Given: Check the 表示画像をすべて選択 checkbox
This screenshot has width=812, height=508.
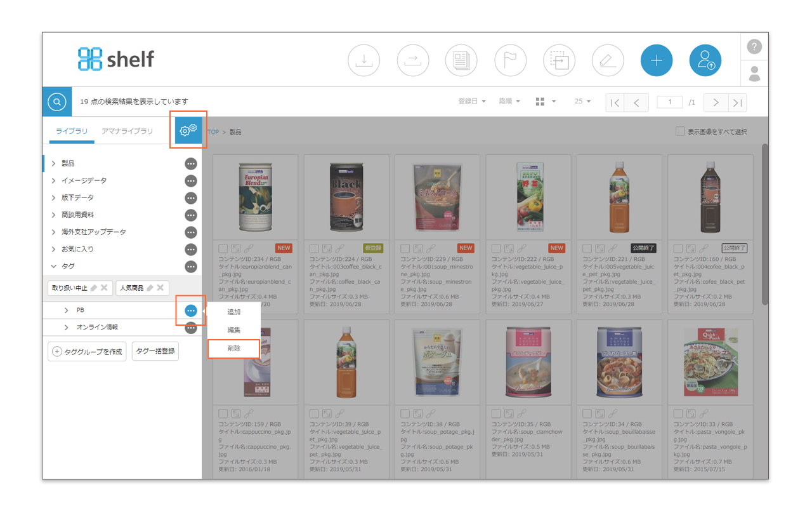Looking at the screenshot, I should pyautogui.click(x=680, y=131).
